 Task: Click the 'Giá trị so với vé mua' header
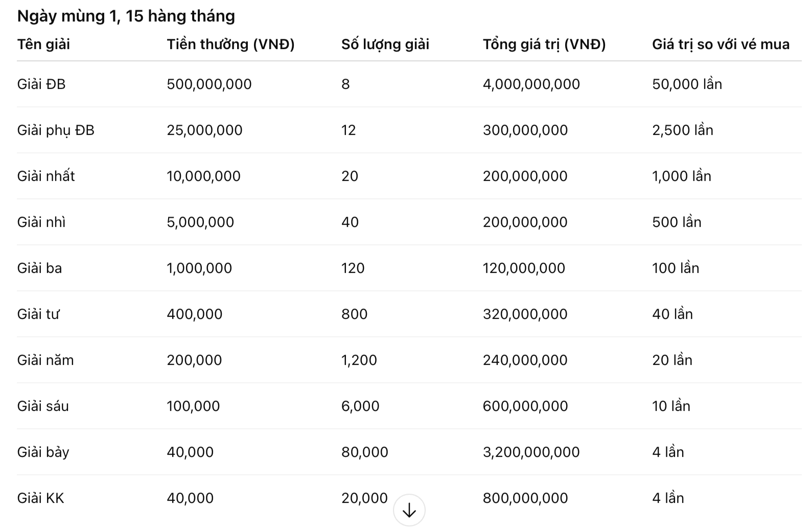click(x=721, y=44)
